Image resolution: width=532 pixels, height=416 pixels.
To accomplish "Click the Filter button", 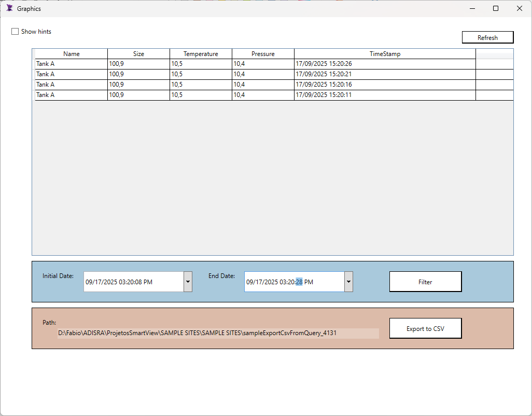I will pos(425,282).
